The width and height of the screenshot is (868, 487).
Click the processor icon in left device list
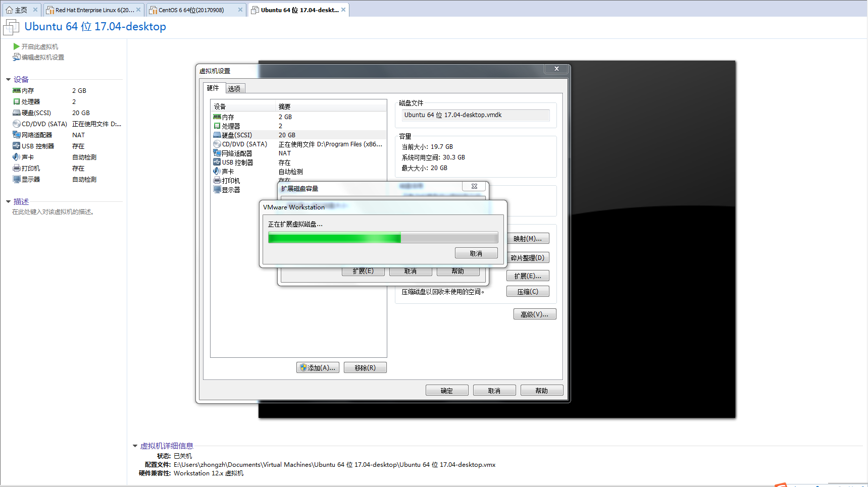[x=17, y=101]
